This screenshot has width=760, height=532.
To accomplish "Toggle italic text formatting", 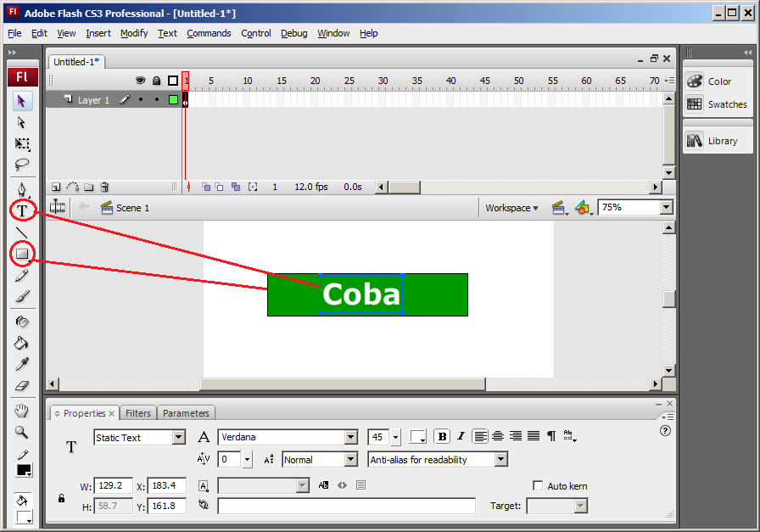I will click(460, 436).
